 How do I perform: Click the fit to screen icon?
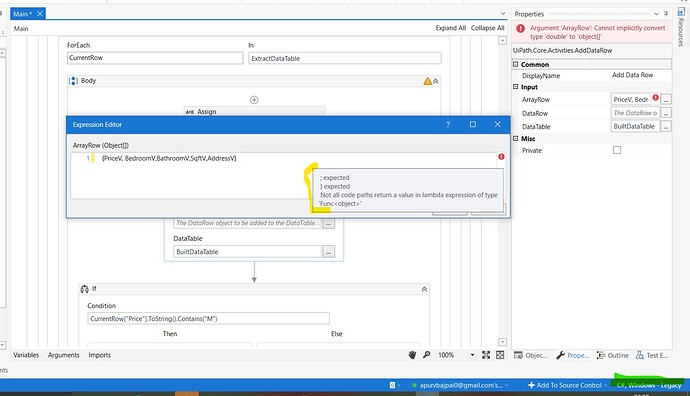pyautogui.click(x=486, y=355)
